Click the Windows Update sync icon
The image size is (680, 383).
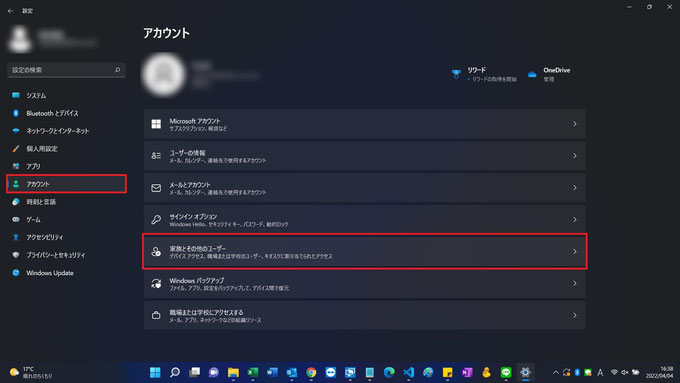[x=16, y=273]
